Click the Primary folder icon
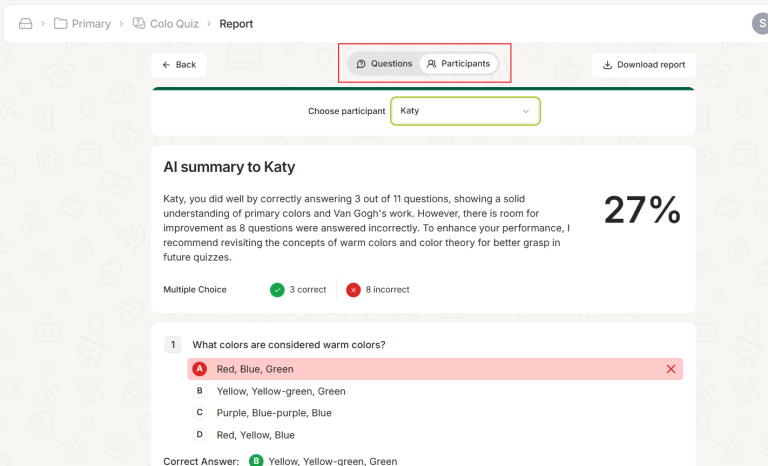This screenshot has height=466, width=768. (61, 23)
